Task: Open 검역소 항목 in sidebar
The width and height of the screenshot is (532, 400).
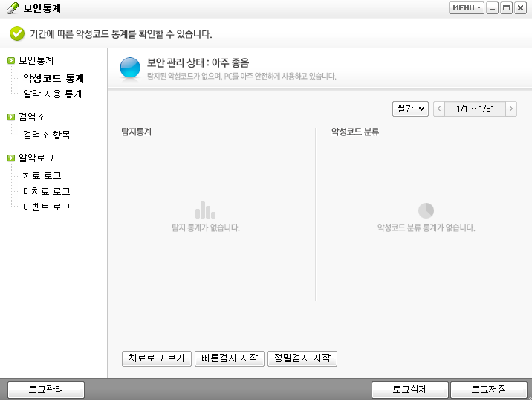Action: 47,135
